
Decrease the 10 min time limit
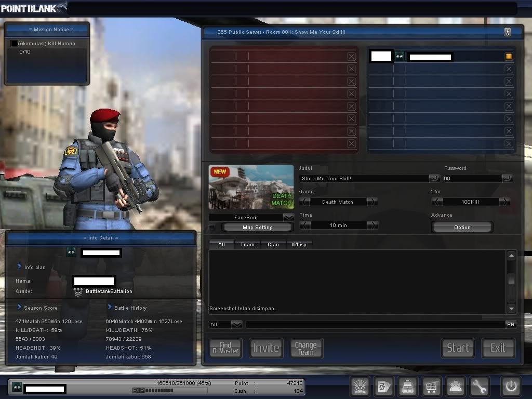(305, 225)
